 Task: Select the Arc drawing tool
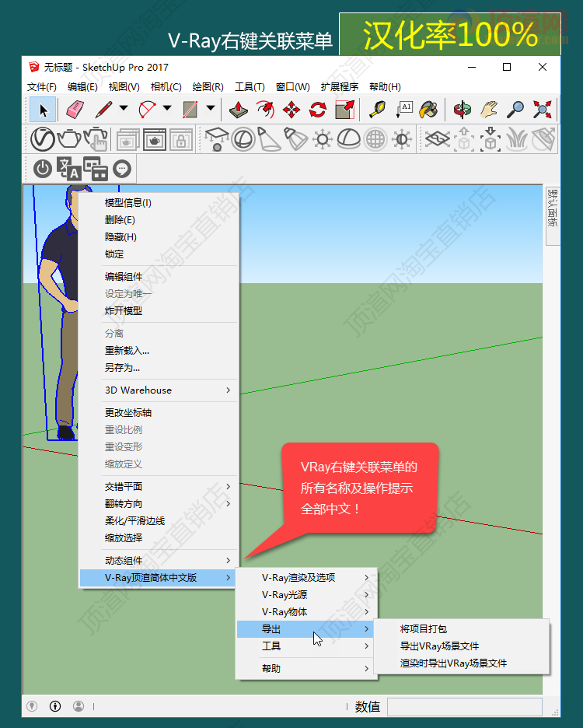coord(148,110)
